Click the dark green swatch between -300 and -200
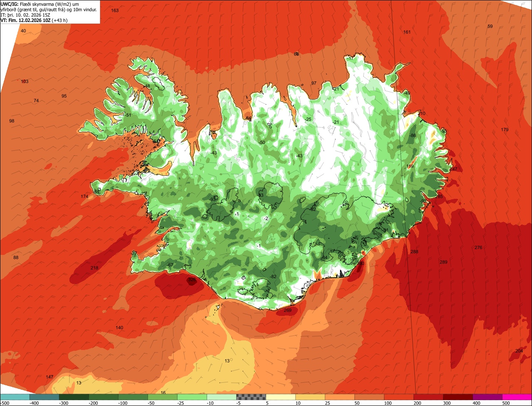This screenshot has height=406, width=532. [x=74, y=397]
